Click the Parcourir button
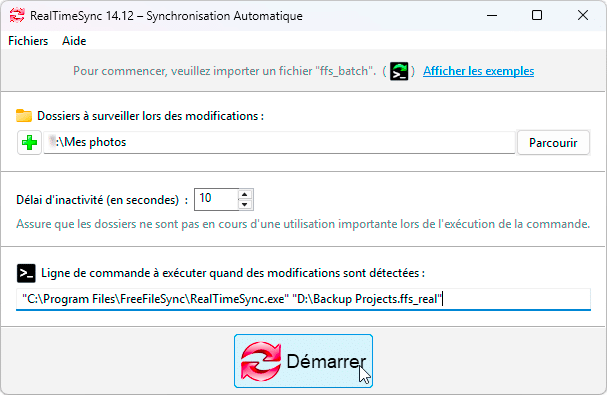Screen dimensions: 607x395 [553, 143]
